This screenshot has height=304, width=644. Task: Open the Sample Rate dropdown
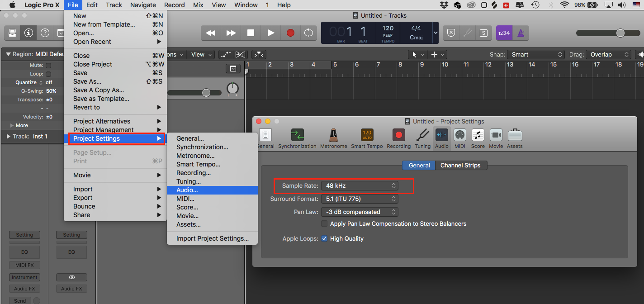(x=360, y=185)
